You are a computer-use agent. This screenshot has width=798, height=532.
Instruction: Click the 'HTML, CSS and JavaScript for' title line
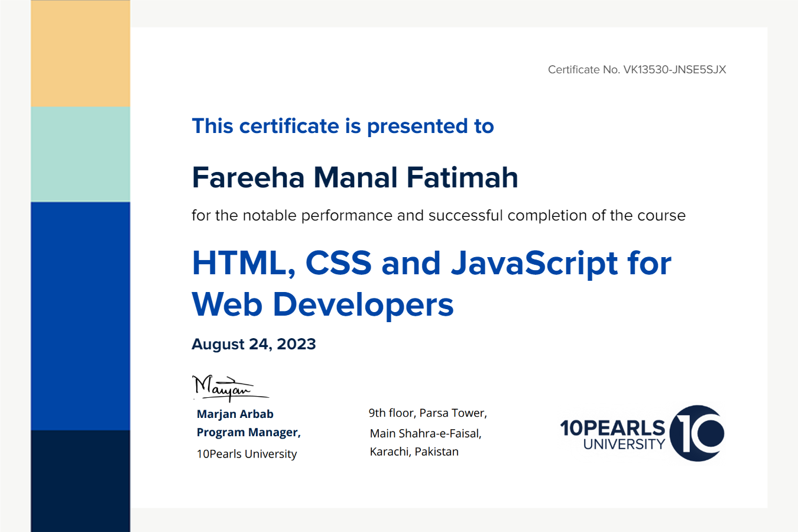432,263
